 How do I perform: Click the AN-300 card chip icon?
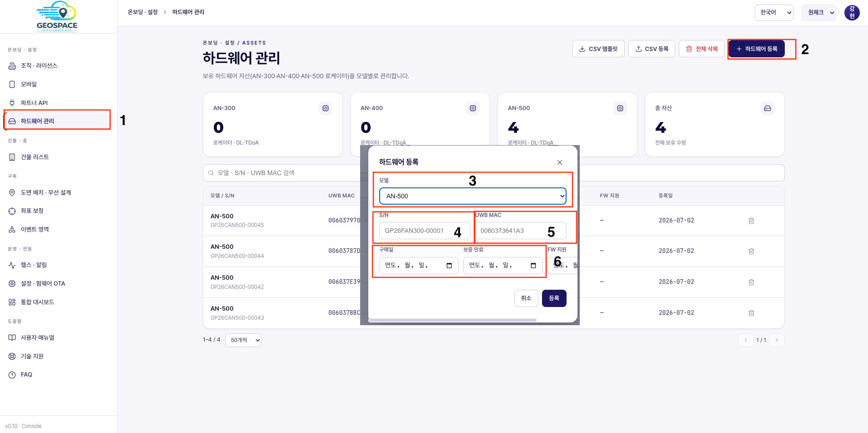326,108
